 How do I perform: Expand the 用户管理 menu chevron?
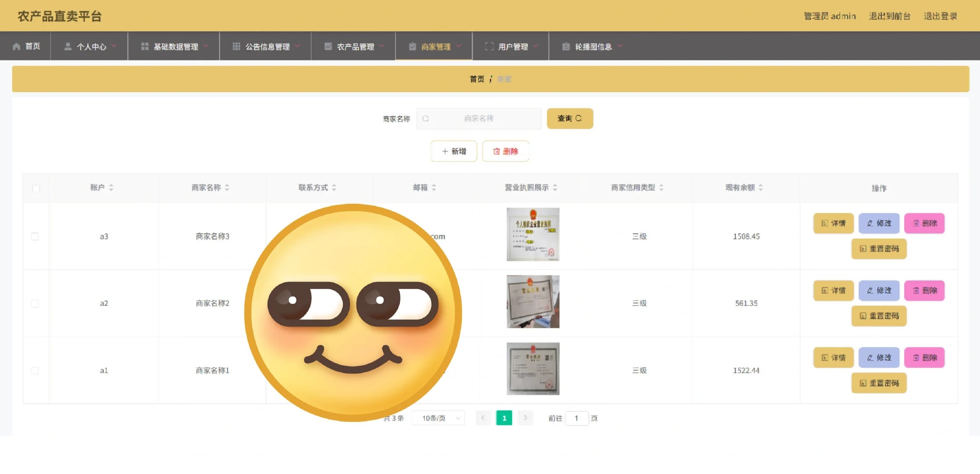click(x=536, y=46)
